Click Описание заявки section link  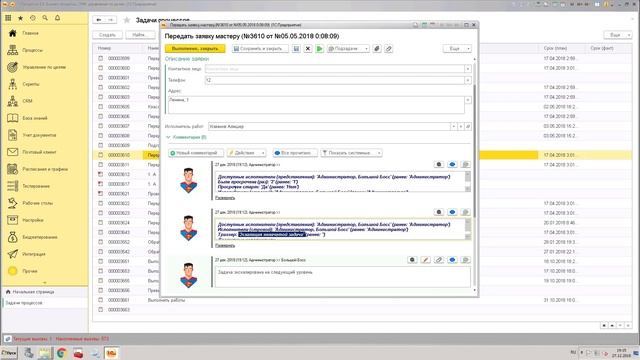(x=187, y=59)
